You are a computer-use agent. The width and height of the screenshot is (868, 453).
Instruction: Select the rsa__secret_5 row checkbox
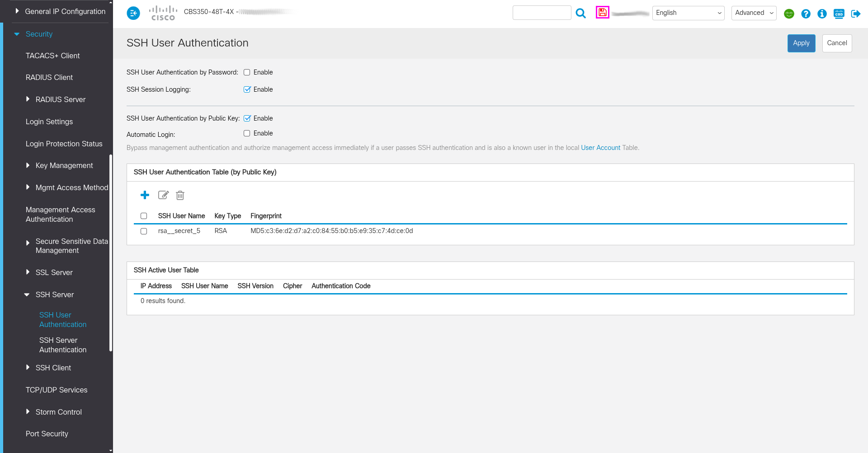pos(144,231)
